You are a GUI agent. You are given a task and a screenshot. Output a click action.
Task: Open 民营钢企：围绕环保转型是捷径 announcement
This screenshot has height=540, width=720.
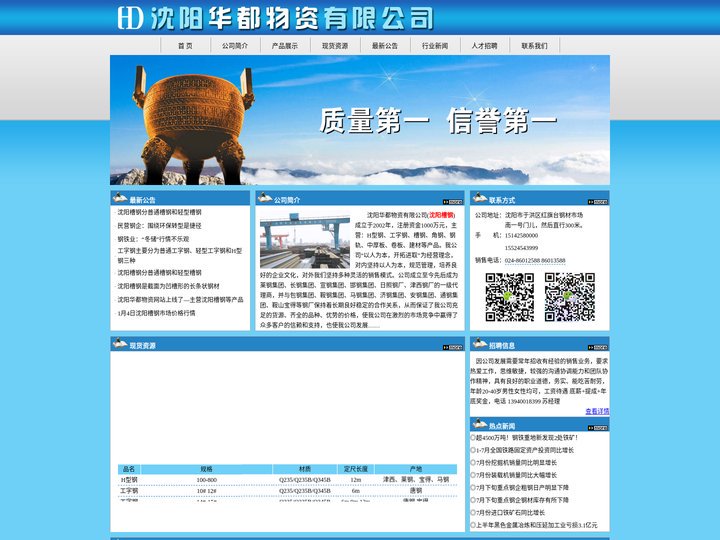(159, 226)
